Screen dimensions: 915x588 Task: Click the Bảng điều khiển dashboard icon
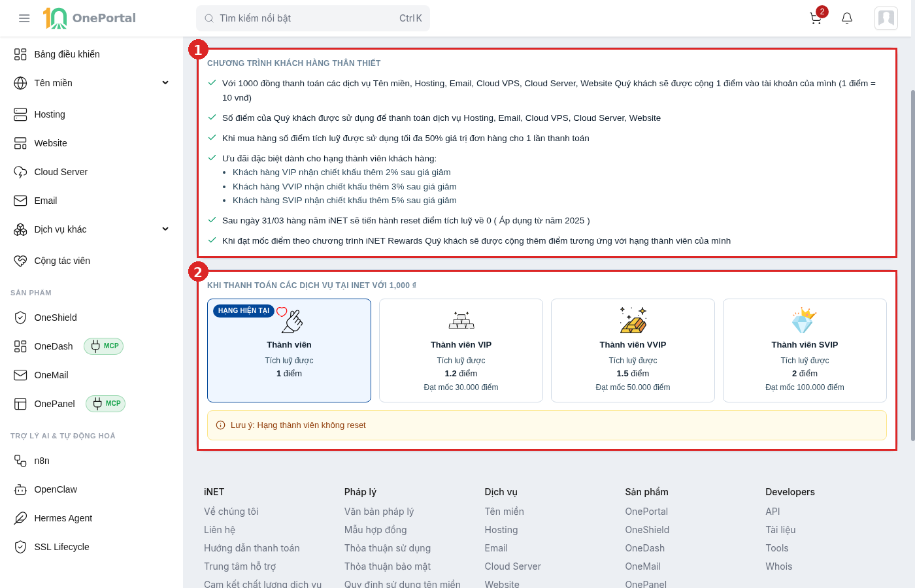20,54
